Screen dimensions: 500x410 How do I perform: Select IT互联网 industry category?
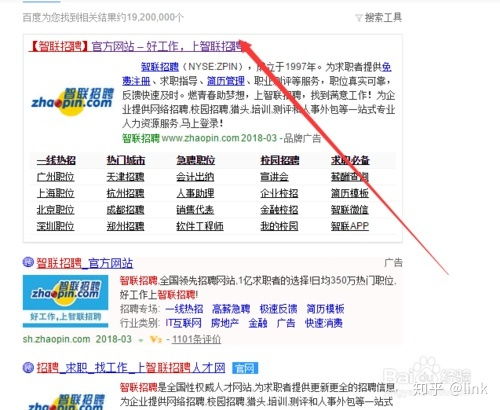point(184,323)
